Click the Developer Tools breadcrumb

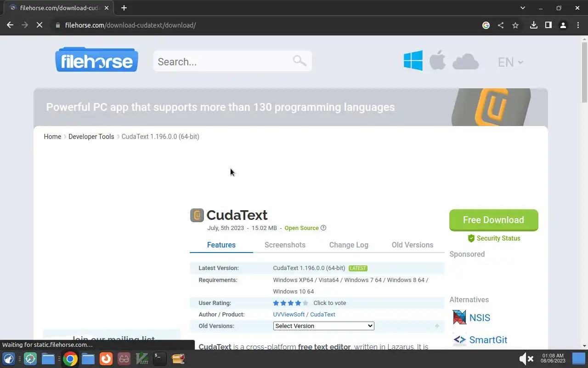[x=91, y=137]
